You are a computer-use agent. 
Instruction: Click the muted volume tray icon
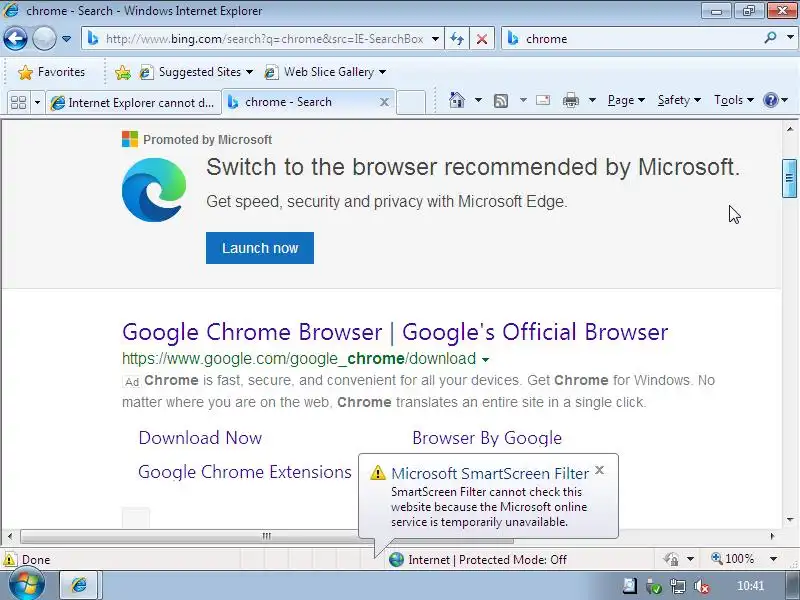703,587
